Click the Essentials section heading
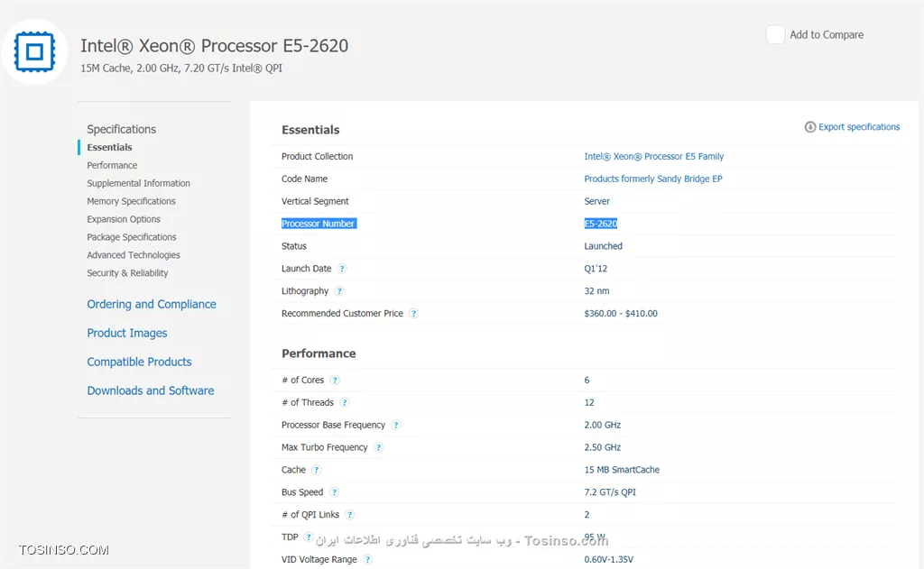Screen dimensions: 924x569 click(x=310, y=130)
